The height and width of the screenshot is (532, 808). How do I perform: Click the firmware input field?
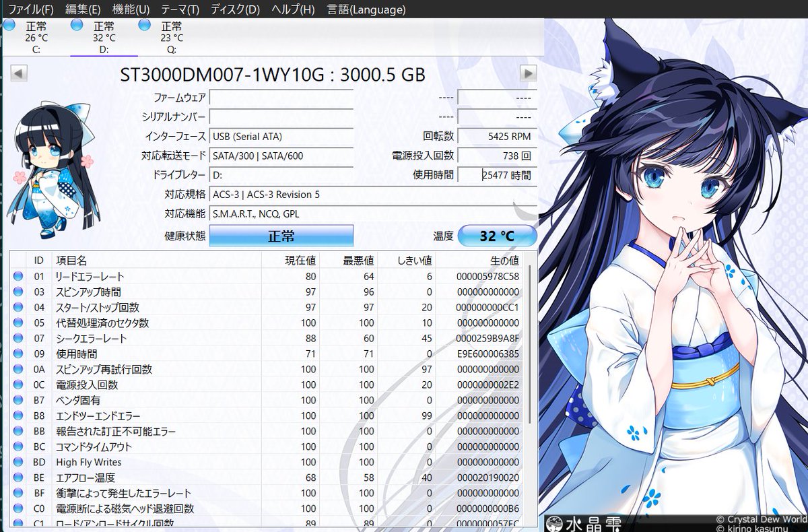point(281,98)
